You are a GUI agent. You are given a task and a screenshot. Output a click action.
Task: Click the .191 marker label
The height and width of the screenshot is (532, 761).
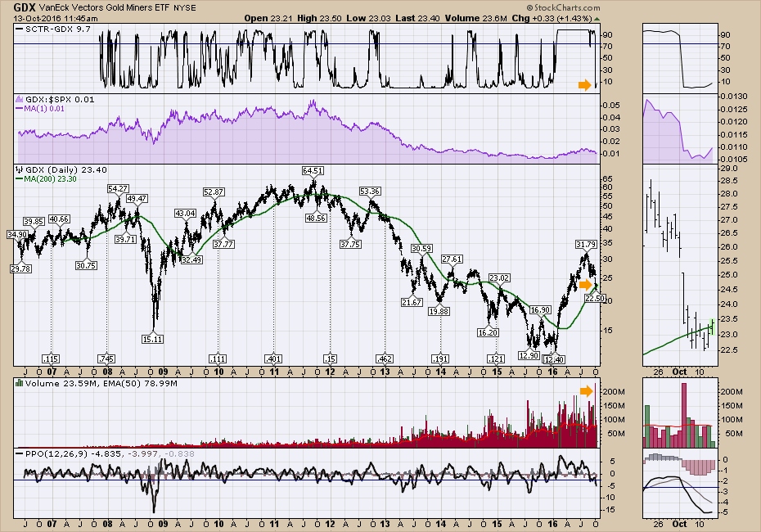(440, 359)
